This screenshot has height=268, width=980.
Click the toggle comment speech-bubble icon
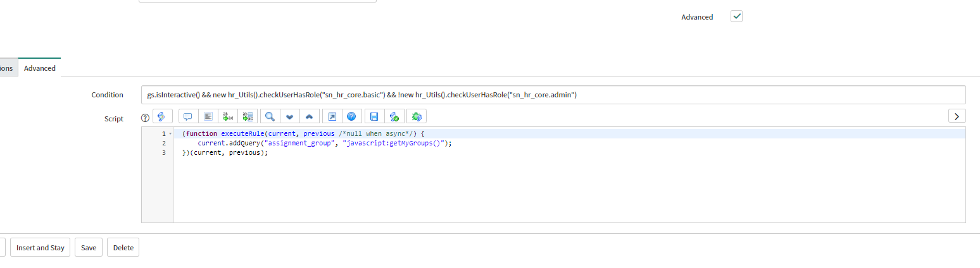point(188,116)
